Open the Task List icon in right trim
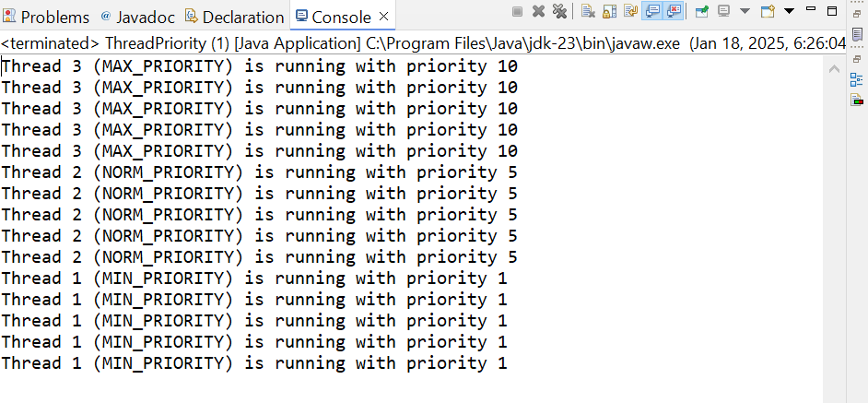The image size is (868, 403). pyautogui.click(x=857, y=35)
